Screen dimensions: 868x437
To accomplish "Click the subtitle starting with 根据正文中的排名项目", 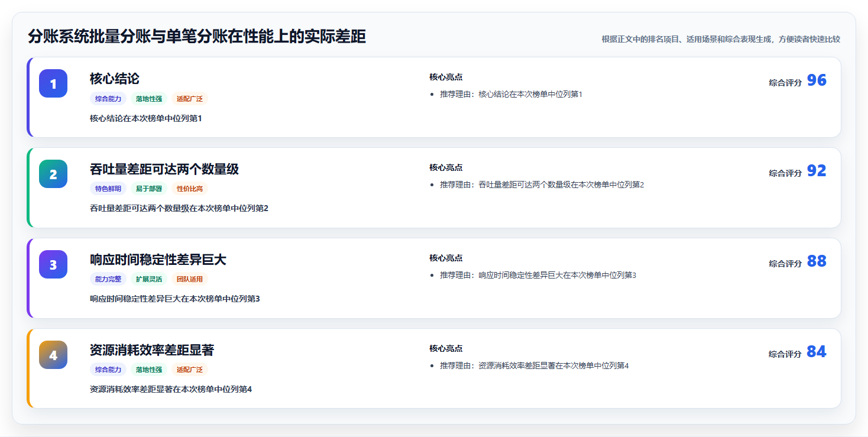I will [721, 39].
